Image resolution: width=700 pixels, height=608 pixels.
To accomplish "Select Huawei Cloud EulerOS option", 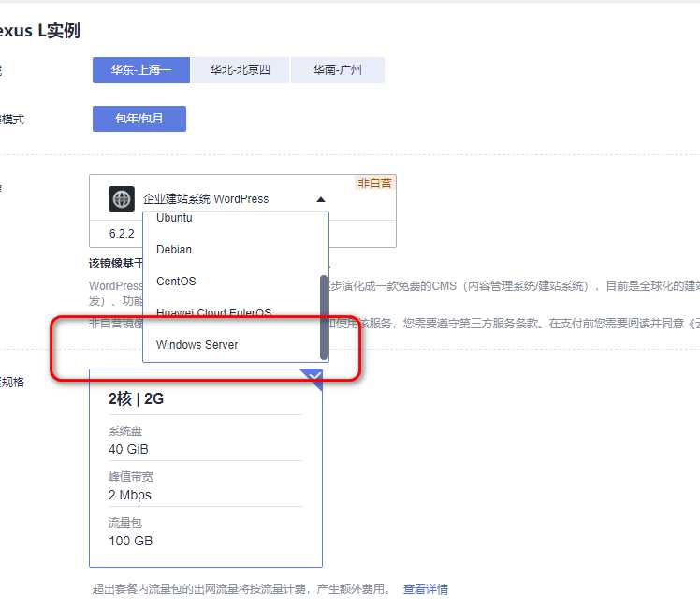I will click(x=214, y=312).
